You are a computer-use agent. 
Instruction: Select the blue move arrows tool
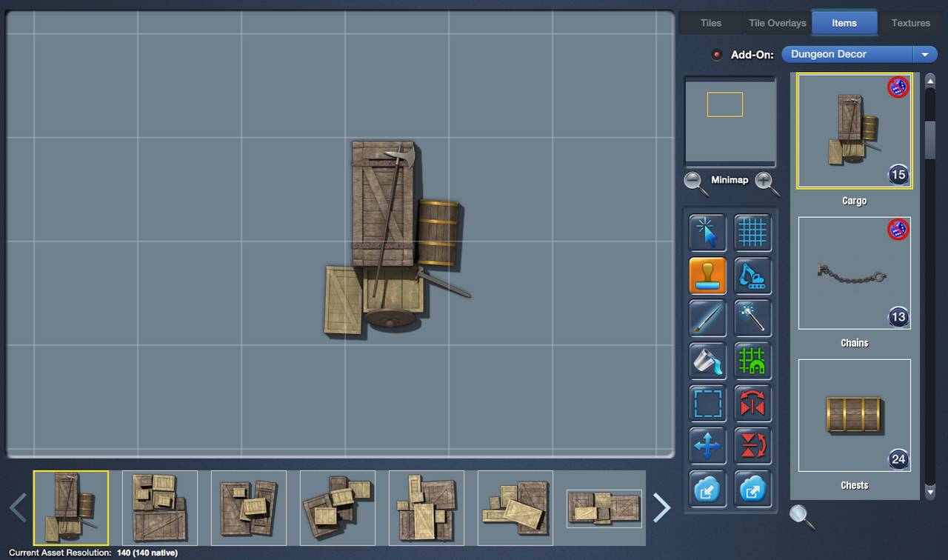707,446
